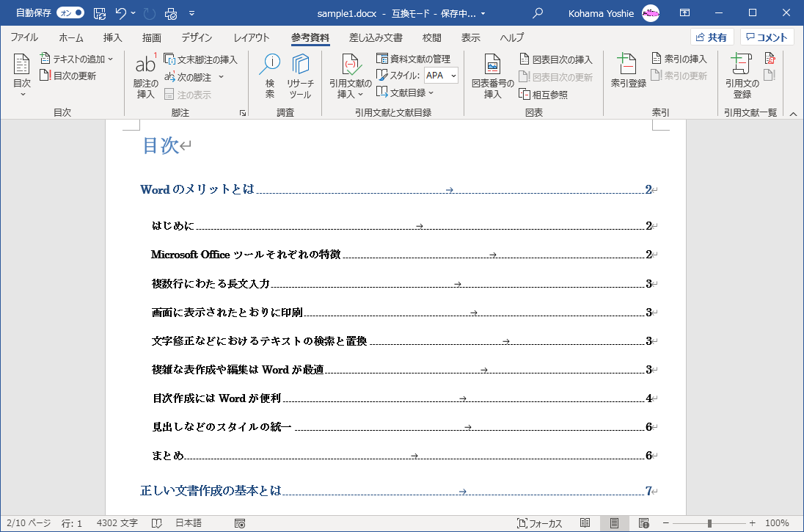Open the Undo history dropdown arrow
804x532 pixels.
pyautogui.click(x=134, y=13)
